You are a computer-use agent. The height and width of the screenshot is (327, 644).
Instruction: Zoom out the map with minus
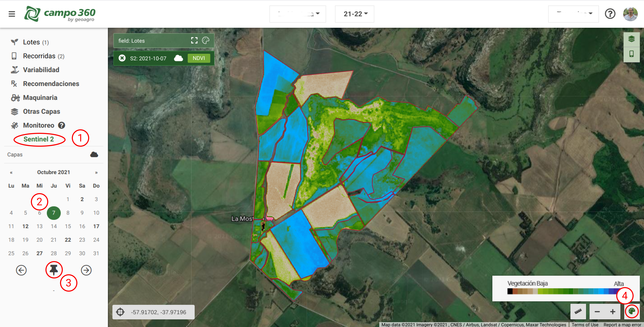597,312
